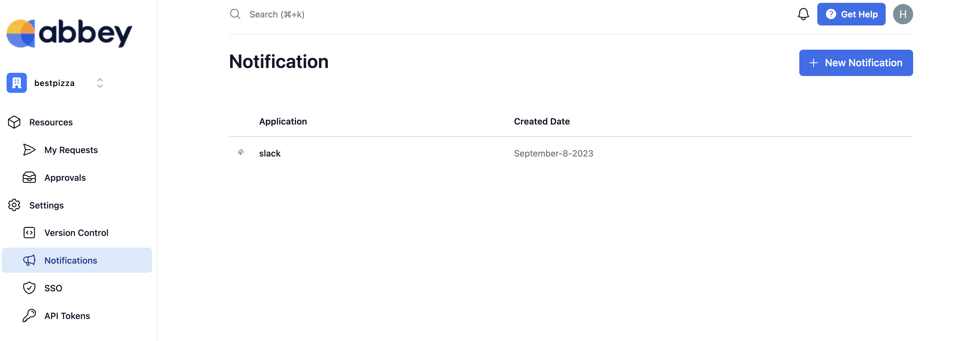Click the SSO shield icon
The height and width of the screenshot is (341, 980).
click(x=29, y=288)
